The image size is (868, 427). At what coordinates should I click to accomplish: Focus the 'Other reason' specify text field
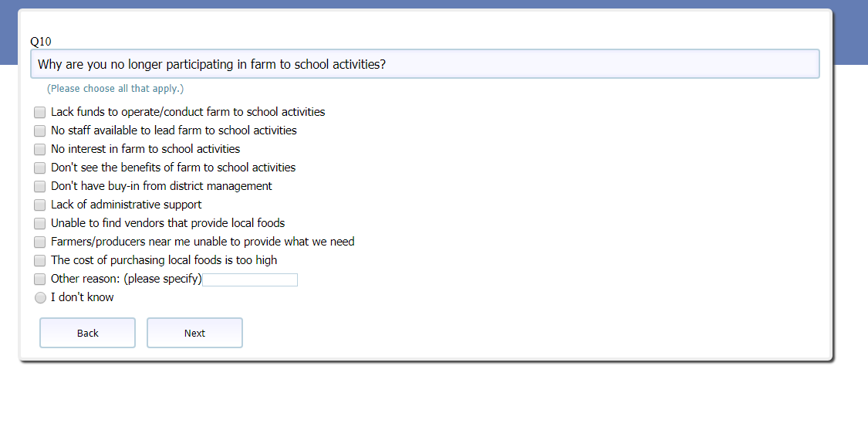pyautogui.click(x=250, y=280)
